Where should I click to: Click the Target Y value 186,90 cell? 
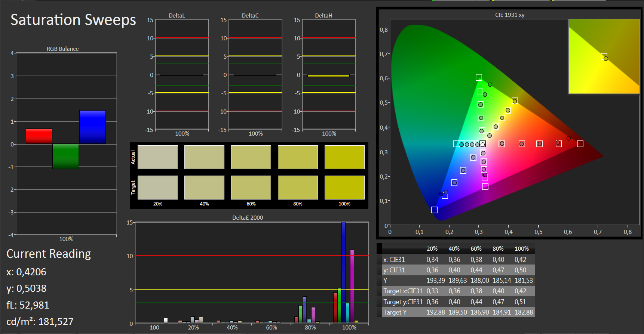480,312
